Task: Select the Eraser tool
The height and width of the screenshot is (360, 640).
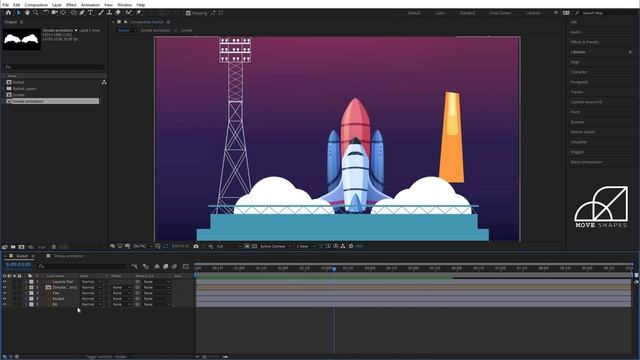Action: pos(118,13)
